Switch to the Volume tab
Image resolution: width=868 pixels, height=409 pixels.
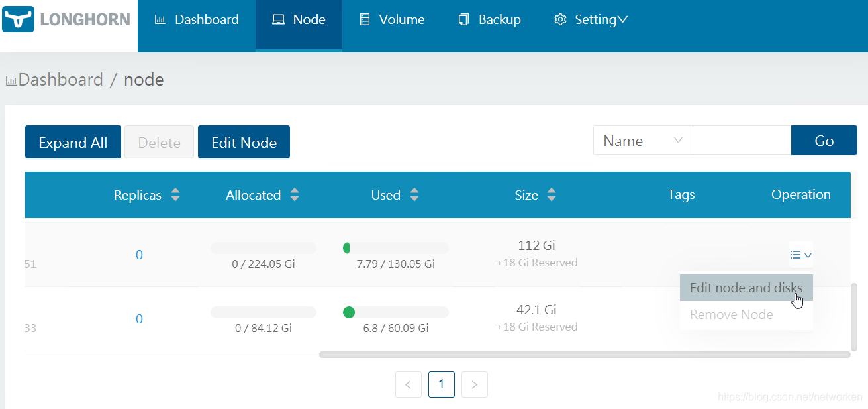[392, 20]
